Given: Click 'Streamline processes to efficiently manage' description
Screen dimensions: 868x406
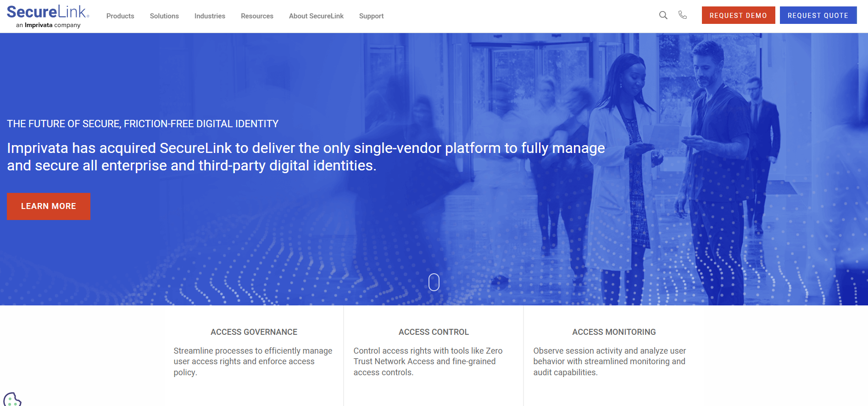Looking at the screenshot, I should [x=253, y=361].
